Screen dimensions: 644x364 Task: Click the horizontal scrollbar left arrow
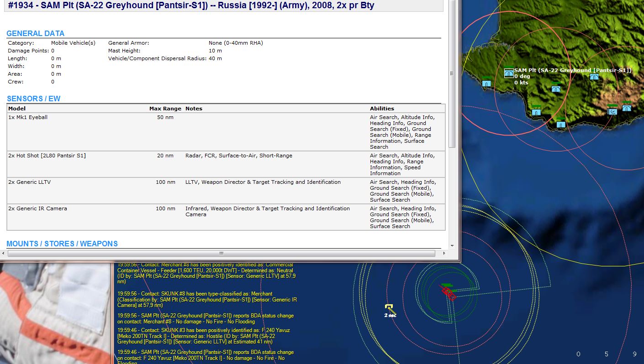point(4,253)
